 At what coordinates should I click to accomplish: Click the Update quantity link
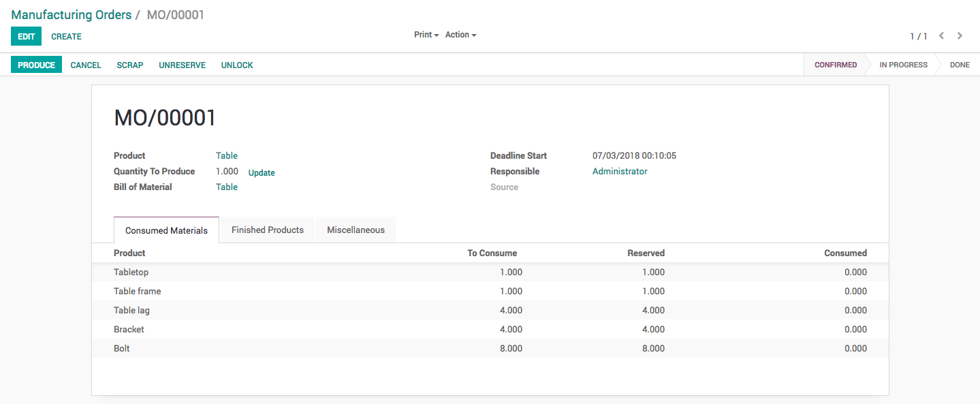click(262, 173)
